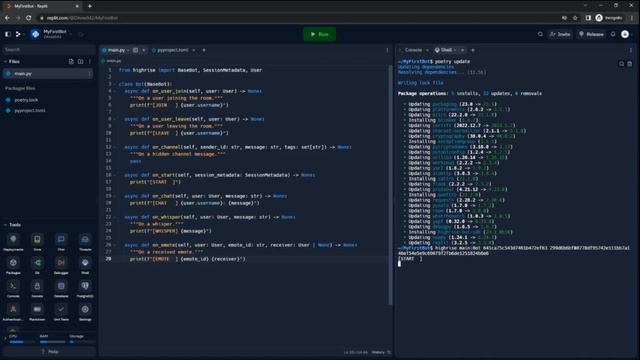Open the Git tool icon
The width and height of the screenshot is (640, 360).
click(37, 262)
